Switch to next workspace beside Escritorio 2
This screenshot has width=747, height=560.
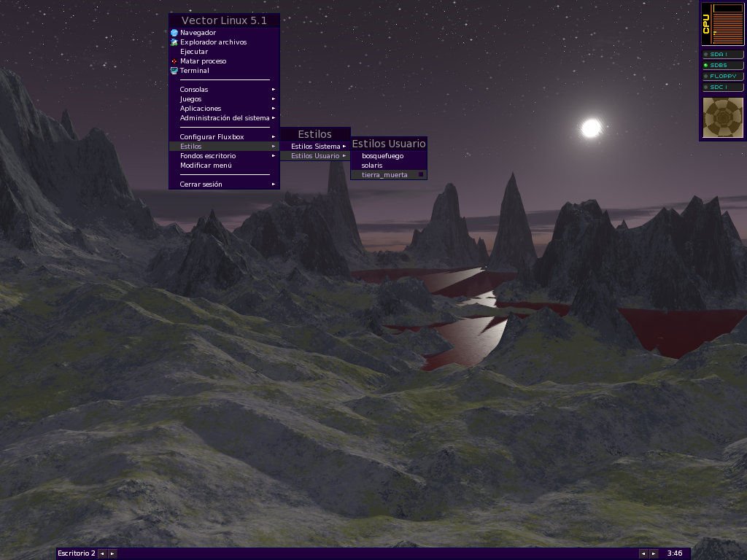click(112, 554)
